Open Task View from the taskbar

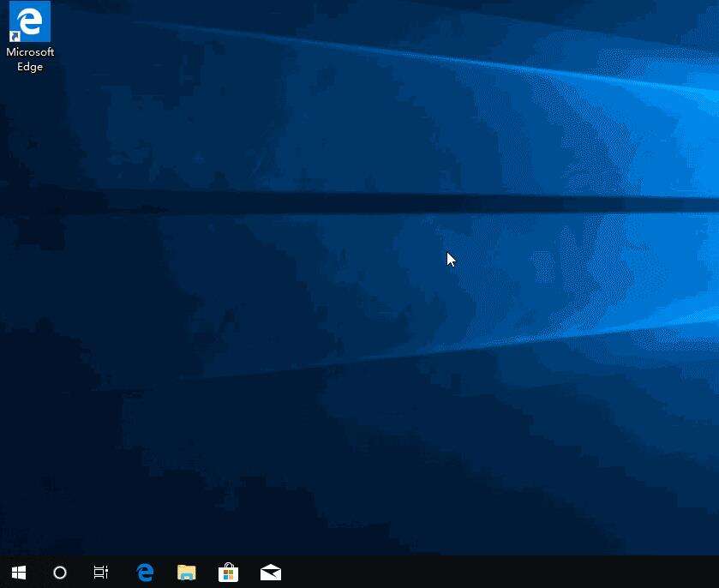[x=100, y=573]
